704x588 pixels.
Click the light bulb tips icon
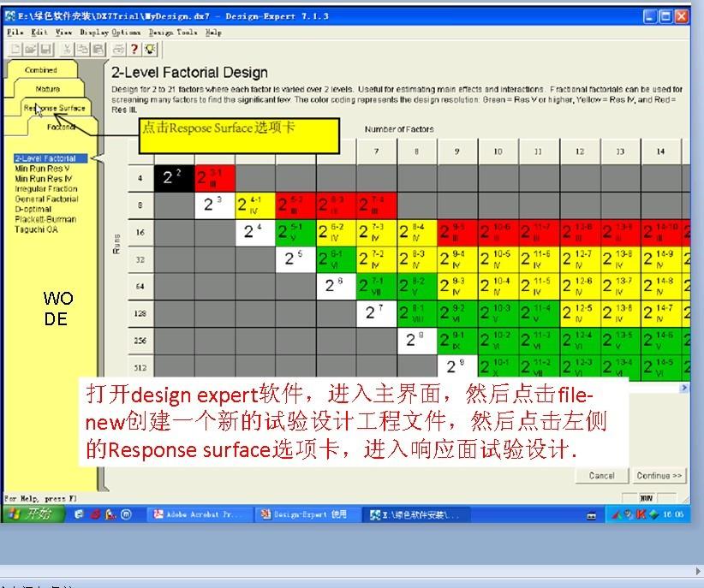[150, 49]
